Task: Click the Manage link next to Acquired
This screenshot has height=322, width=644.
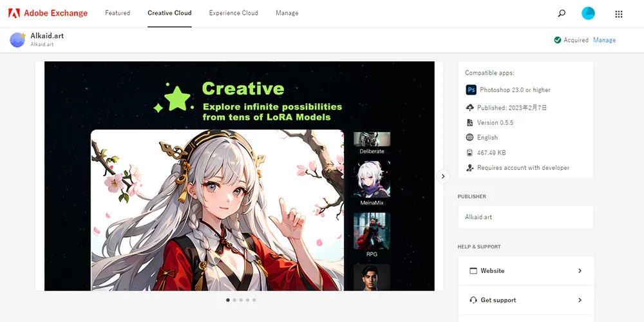Action: coord(604,40)
